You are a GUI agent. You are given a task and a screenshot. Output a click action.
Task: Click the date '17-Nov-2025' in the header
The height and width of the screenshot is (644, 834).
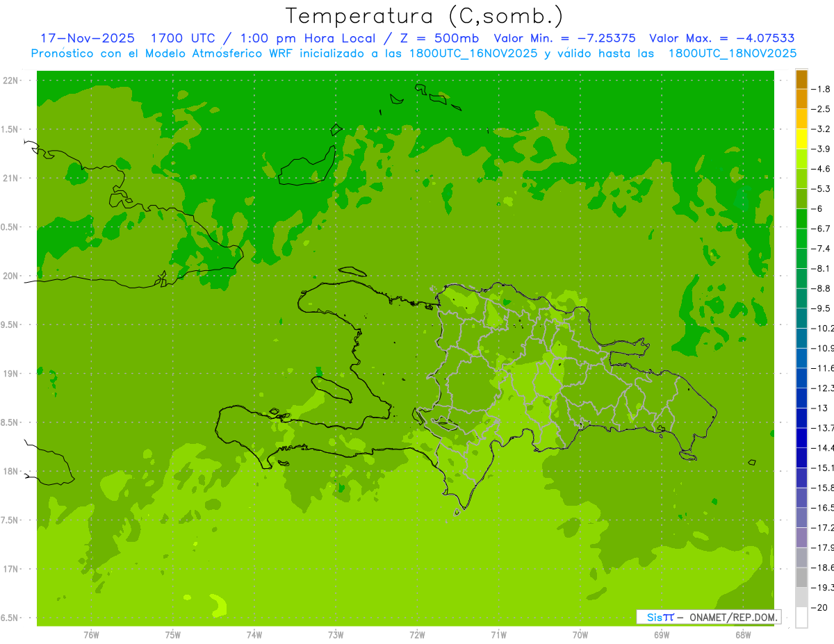[88, 39]
